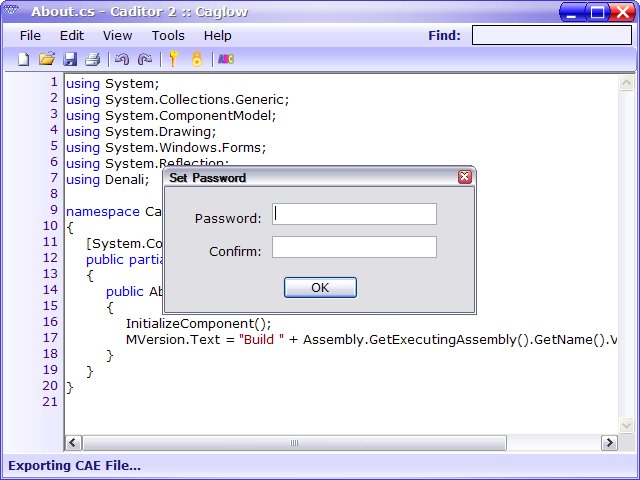Click the Caditor app icon in the title bar
Image resolution: width=640 pixels, height=480 pixels.
click(11, 9)
